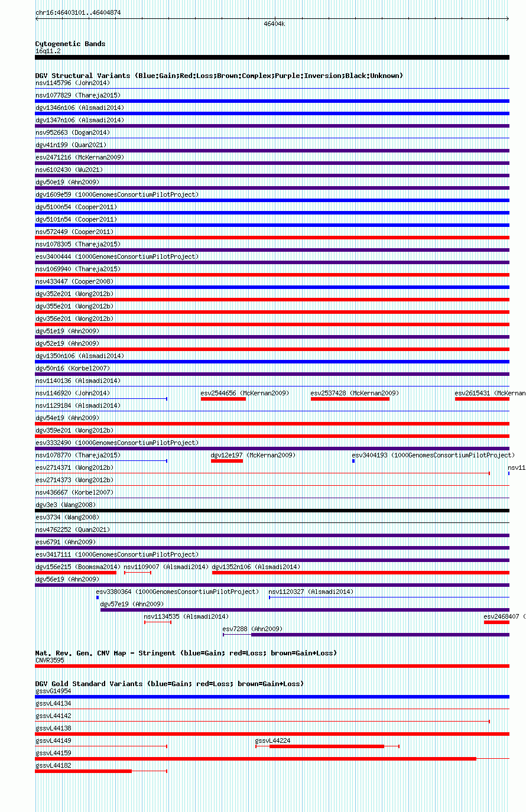The height and width of the screenshot is (812, 526).
Task: Select dgv57e19 (Ahn2009) variant
Action: click(x=132, y=604)
